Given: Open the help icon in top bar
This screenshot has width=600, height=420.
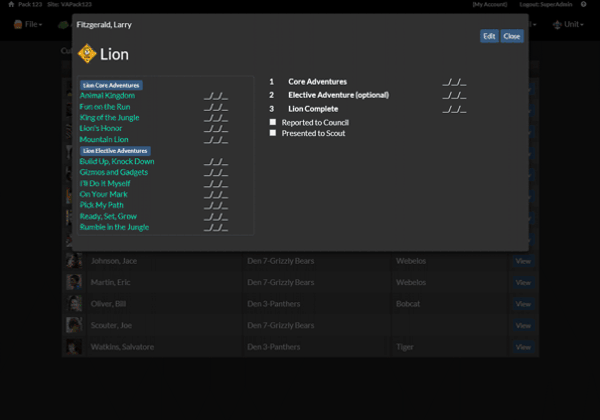Looking at the screenshot, I should 584,4.
